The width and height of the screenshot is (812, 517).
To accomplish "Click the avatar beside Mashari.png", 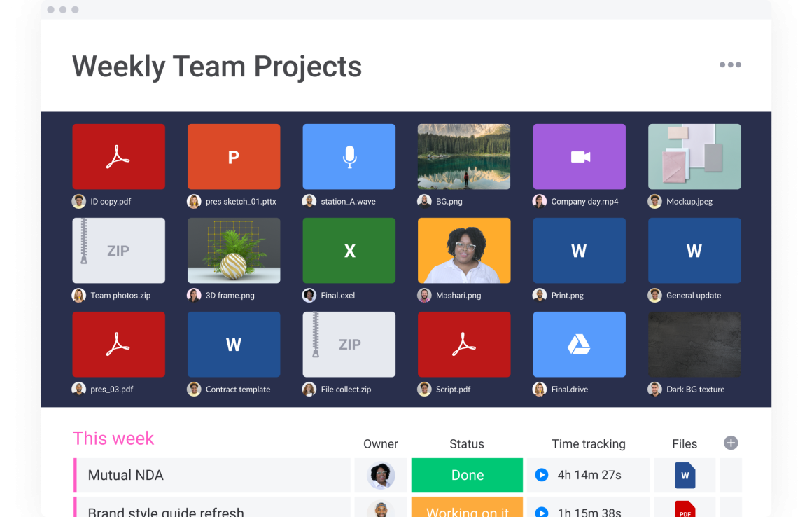I will point(424,296).
